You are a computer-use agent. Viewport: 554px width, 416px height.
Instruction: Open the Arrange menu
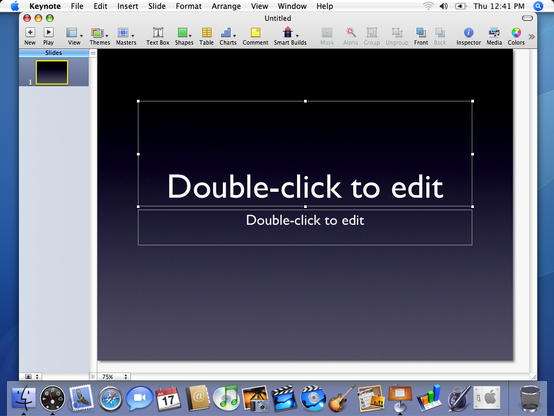pos(226,6)
